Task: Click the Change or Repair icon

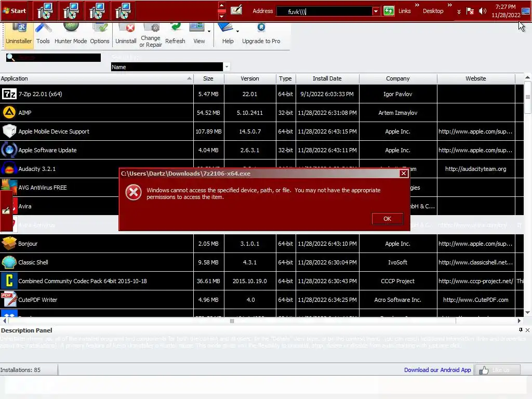Action: [151, 35]
